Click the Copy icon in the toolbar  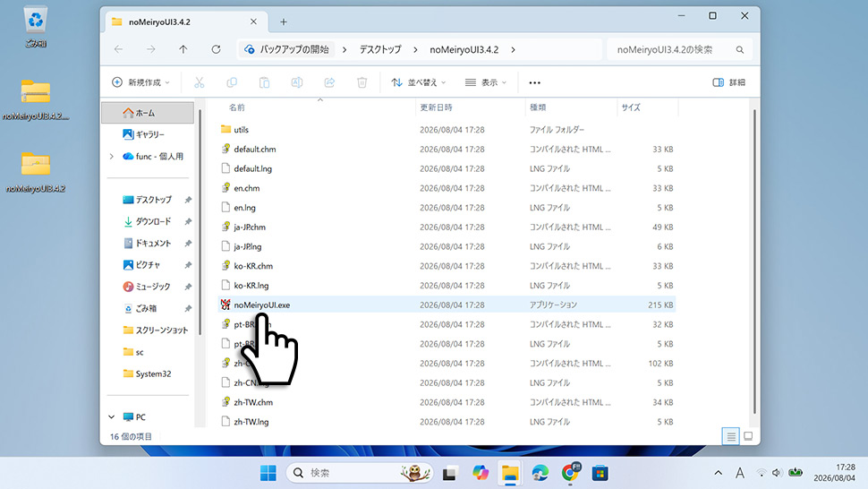pyautogui.click(x=232, y=82)
